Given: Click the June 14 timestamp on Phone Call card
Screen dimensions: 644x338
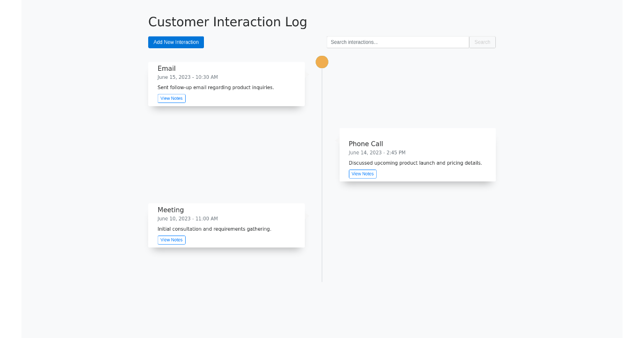Looking at the screenshot, I should [x=377, y=152].
